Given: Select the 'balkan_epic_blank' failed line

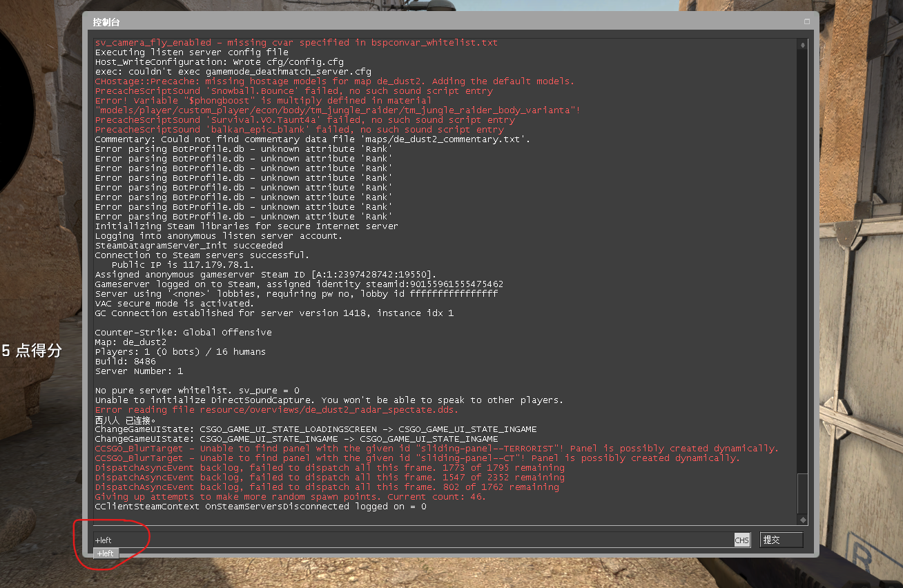Looking at the screenshot, I should pyautogui.click(x=299, y=130).
